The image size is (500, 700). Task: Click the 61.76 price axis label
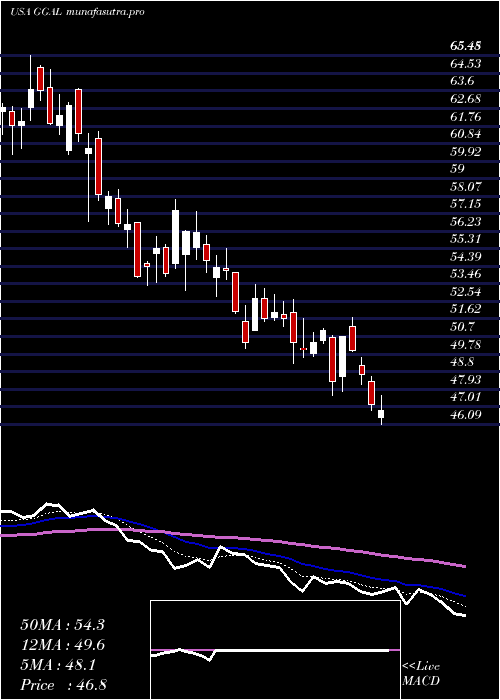tap(466, 117)
